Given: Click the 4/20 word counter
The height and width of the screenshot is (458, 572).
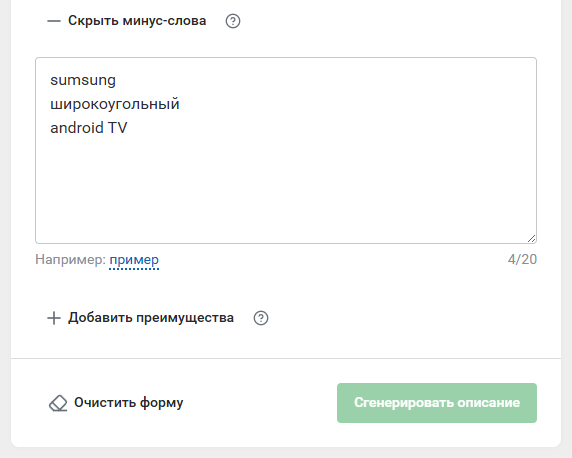Looking at the screenshot, I should pos(522,260).
